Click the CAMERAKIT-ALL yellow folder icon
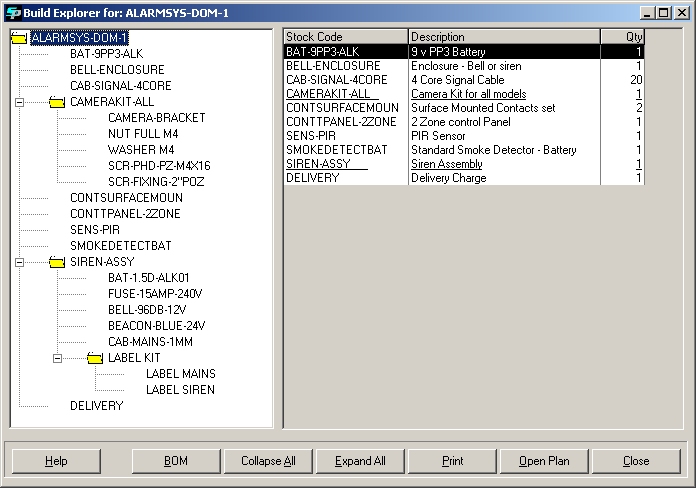 57,102
